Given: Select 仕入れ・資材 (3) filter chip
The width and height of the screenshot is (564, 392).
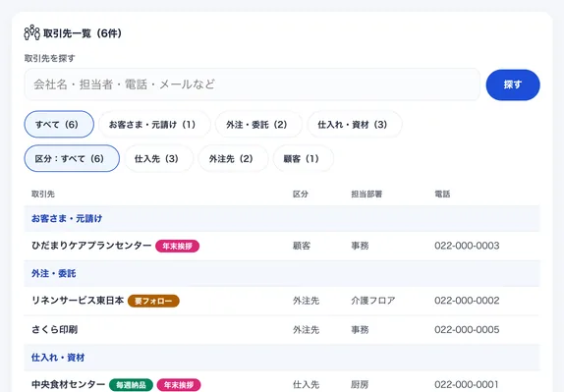Looking at the screenshot, I should tap(355, 125).
